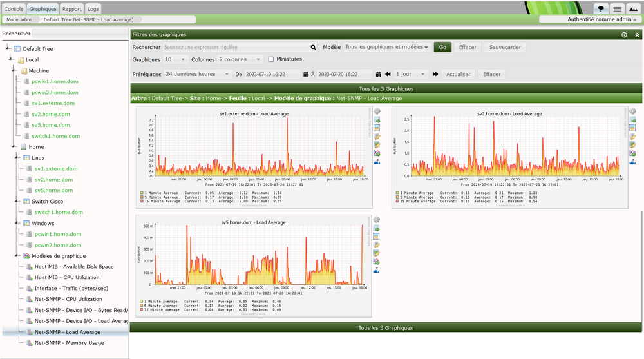
Task: Shift the time range forward
Action: pyautogui.click(x=435, y=74)
